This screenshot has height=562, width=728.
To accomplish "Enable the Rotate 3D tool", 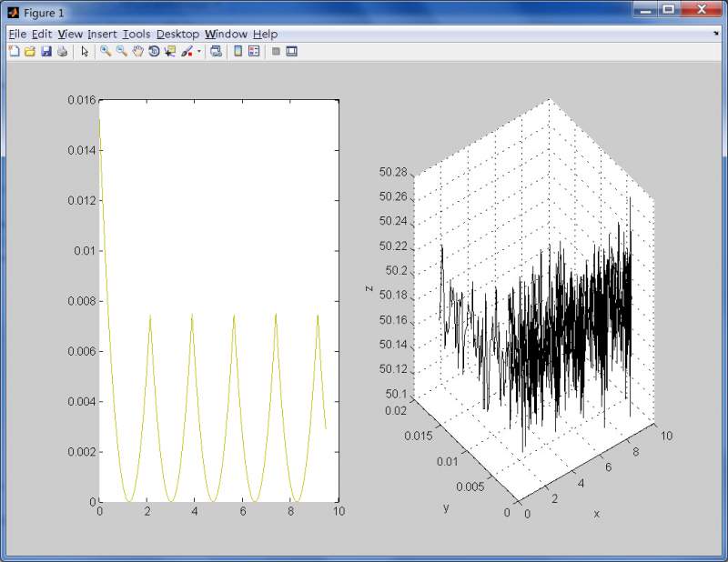I will (x=155, y=52).
